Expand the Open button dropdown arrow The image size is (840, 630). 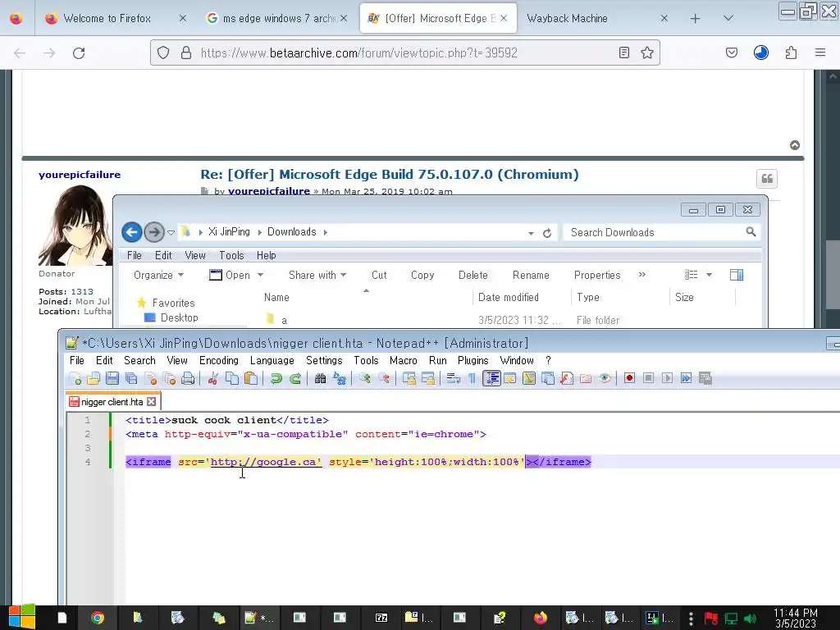pos(260,276)
